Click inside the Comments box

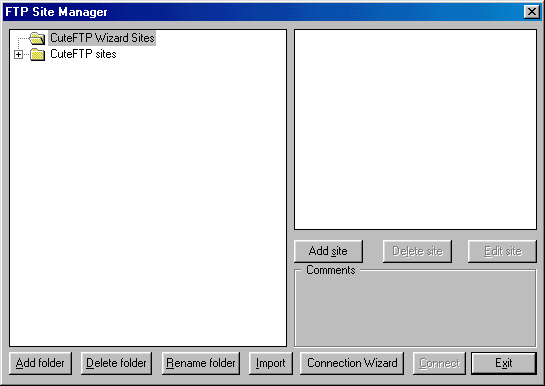point(415,309)
